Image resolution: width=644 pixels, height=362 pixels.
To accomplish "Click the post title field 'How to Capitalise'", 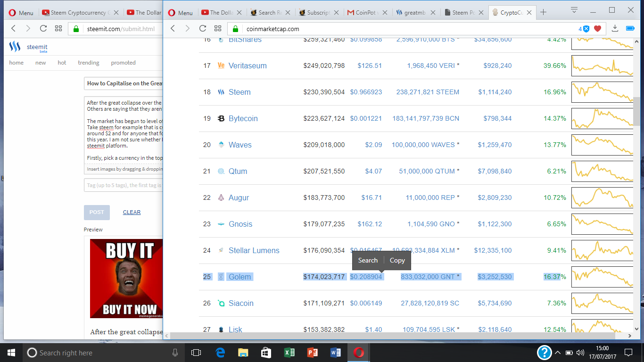I will pos(124,83).
